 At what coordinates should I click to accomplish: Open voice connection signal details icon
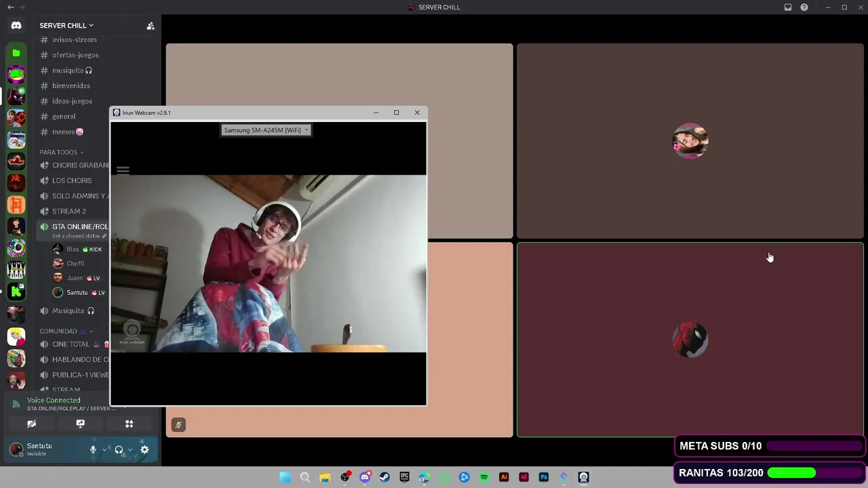coord(16,404)
